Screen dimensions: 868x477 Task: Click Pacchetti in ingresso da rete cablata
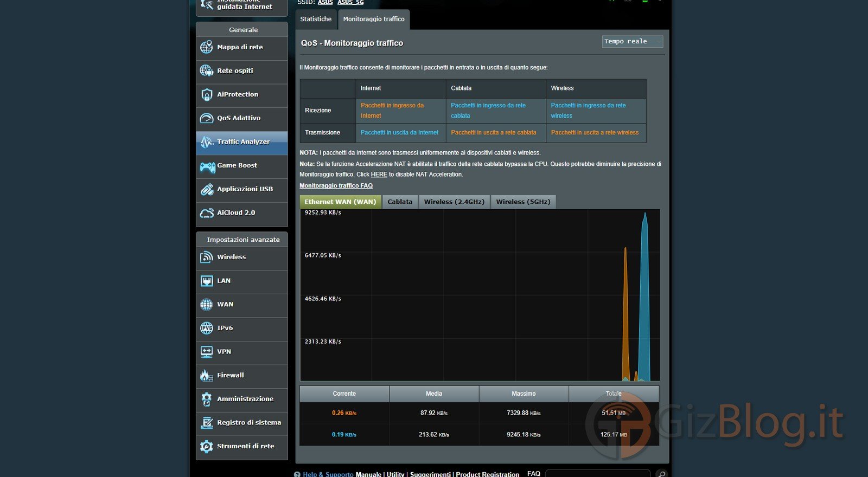click(488, 111)
